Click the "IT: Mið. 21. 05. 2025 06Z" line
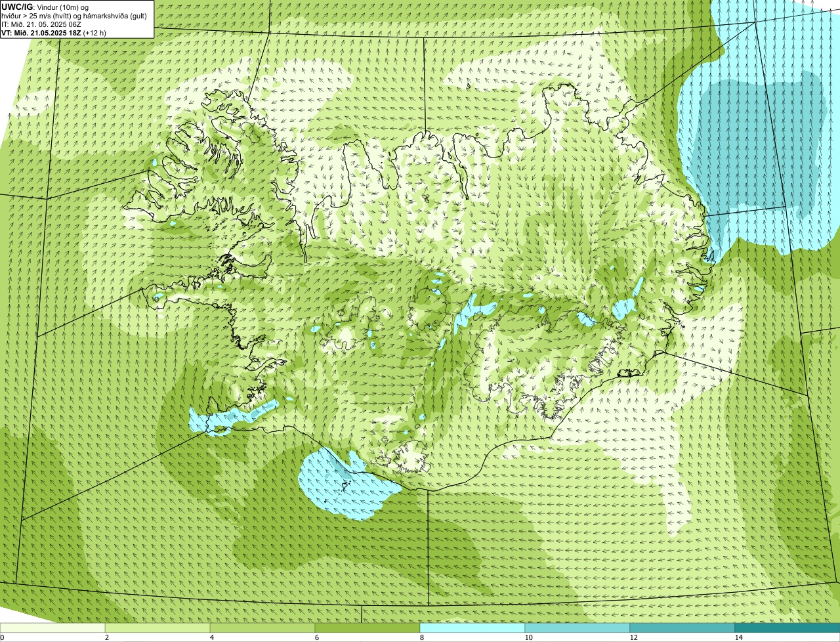The height and width of the screenshot is (642, 840). pyautogui.click(x=41, y=24)
